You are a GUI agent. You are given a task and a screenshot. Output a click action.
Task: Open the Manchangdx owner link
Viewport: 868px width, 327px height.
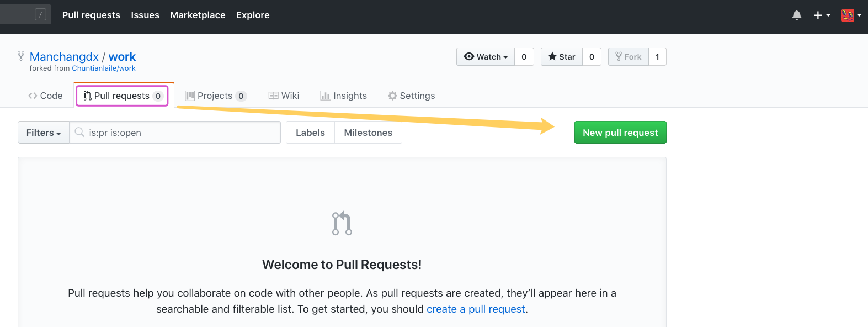point(64,57)
